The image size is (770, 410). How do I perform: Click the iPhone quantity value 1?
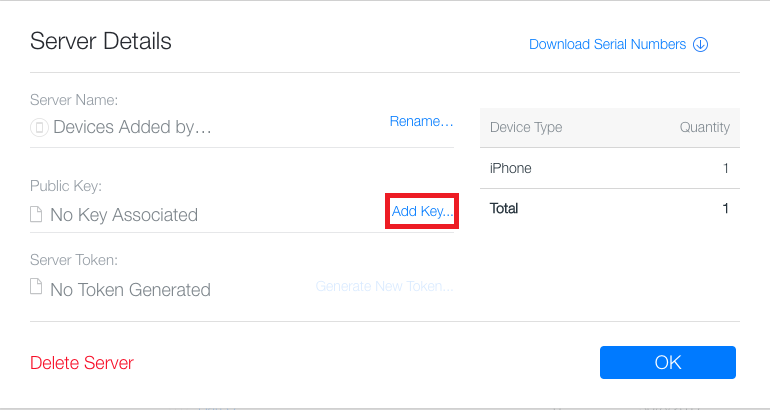pyautogui.click(x=726, y=168)
